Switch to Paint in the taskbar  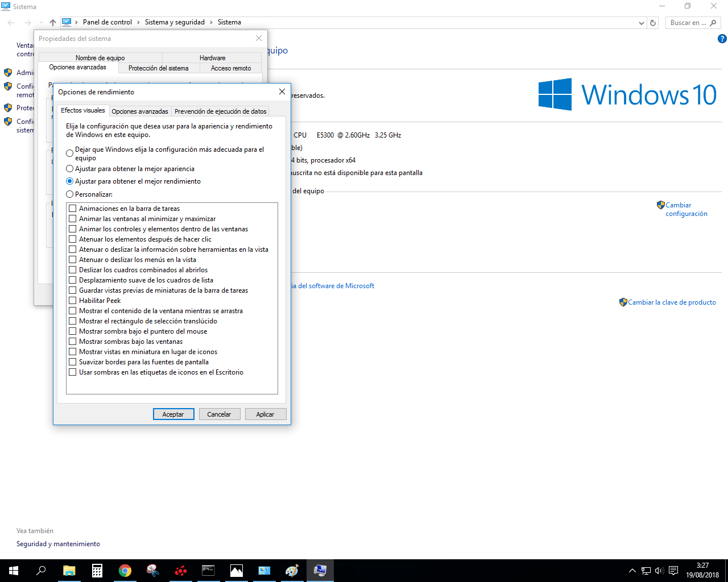click(292, 571)
